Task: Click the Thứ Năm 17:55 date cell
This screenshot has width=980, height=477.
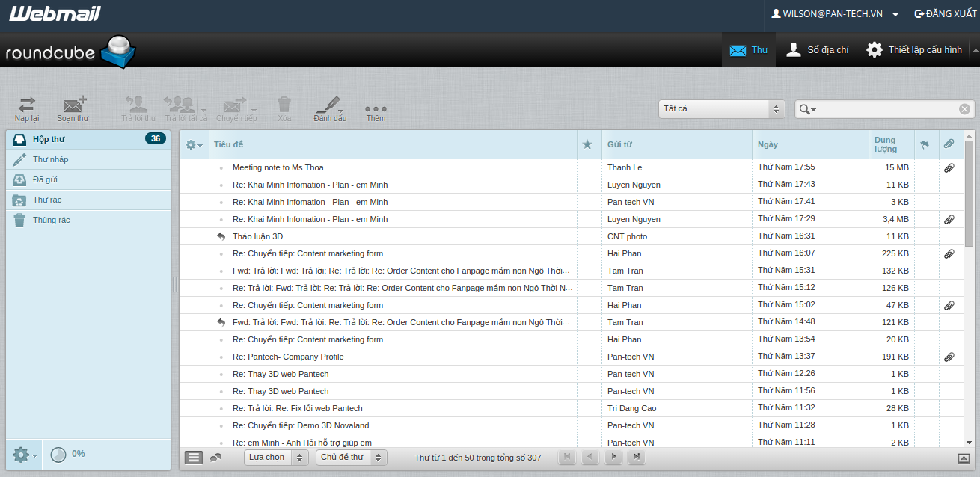Action: (x=786, y=167)
